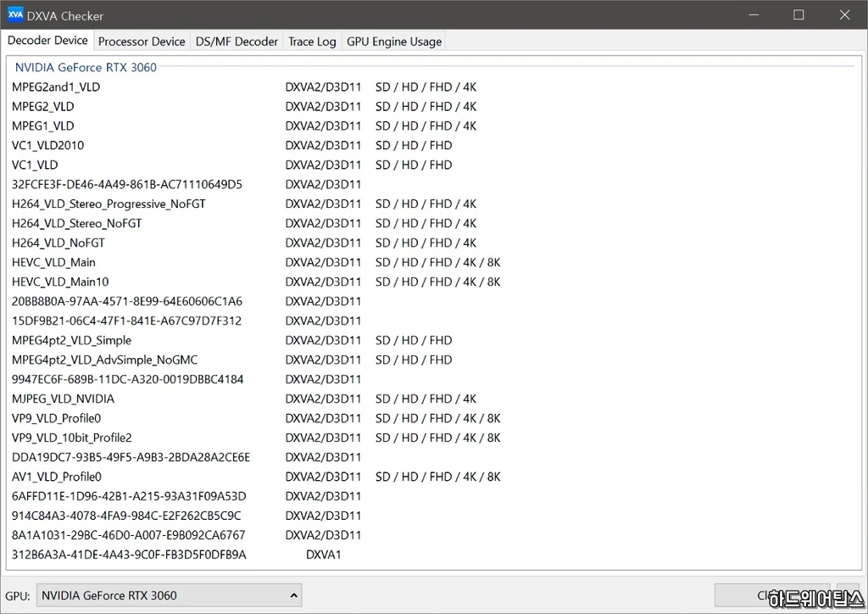868x614 pixels.
Task: Click DXVA2/D3D11 beside VP9_VLD_Profile0
Action: (323, 418)
